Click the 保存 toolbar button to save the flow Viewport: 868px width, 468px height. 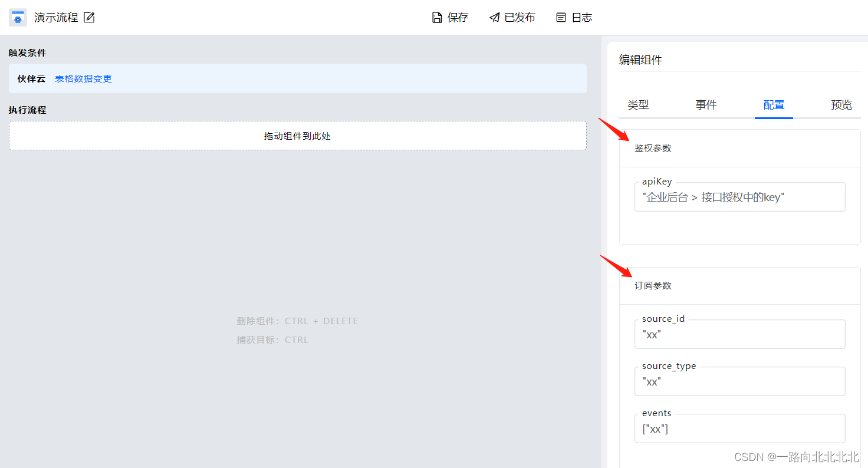(456, 17)
